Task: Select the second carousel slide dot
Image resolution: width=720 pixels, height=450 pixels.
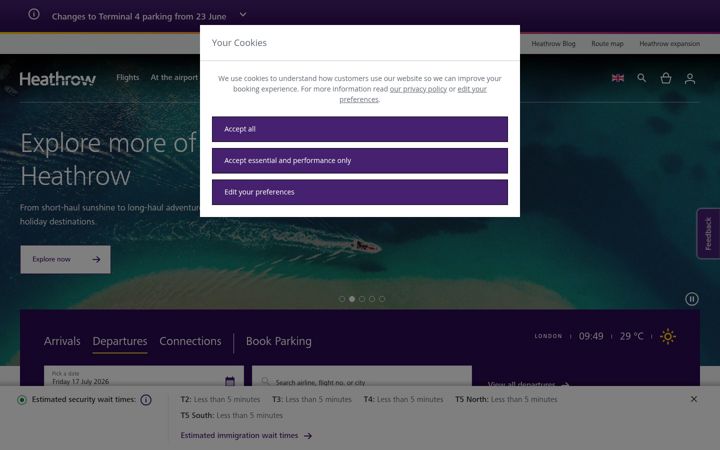Action: pyautogui.click(x=352, y=299)
